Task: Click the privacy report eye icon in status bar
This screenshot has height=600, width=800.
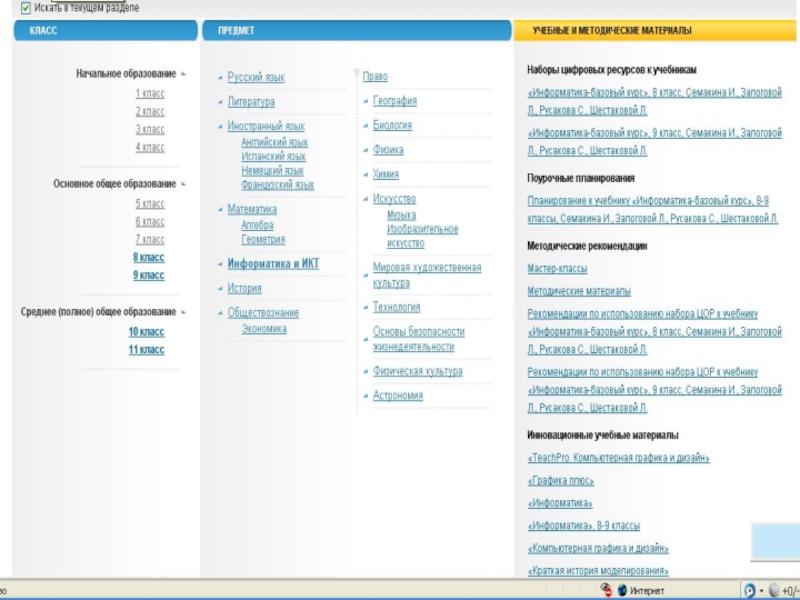Action: point(607,590)
